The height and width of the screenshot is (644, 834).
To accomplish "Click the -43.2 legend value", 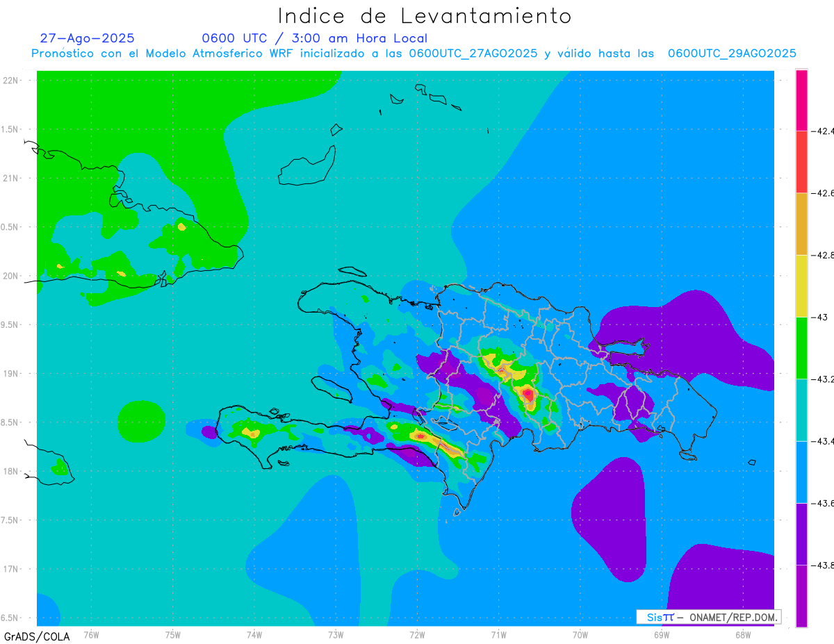I will 822,379.
